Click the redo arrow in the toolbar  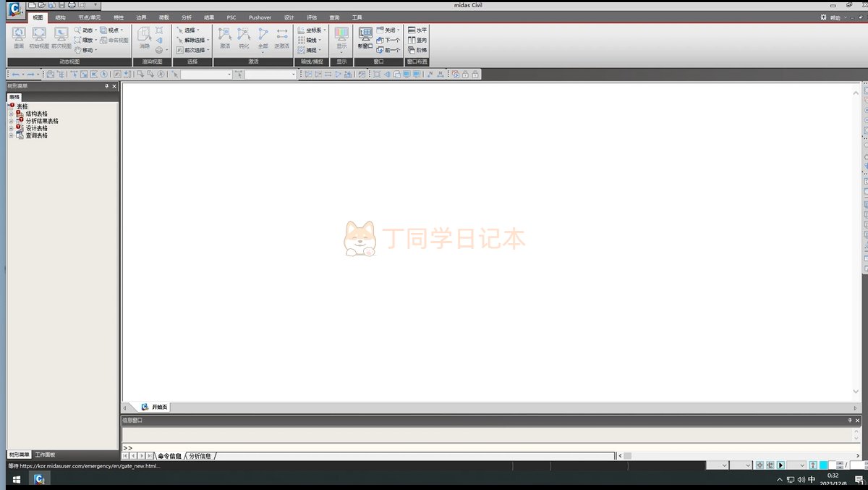(30, 74)
